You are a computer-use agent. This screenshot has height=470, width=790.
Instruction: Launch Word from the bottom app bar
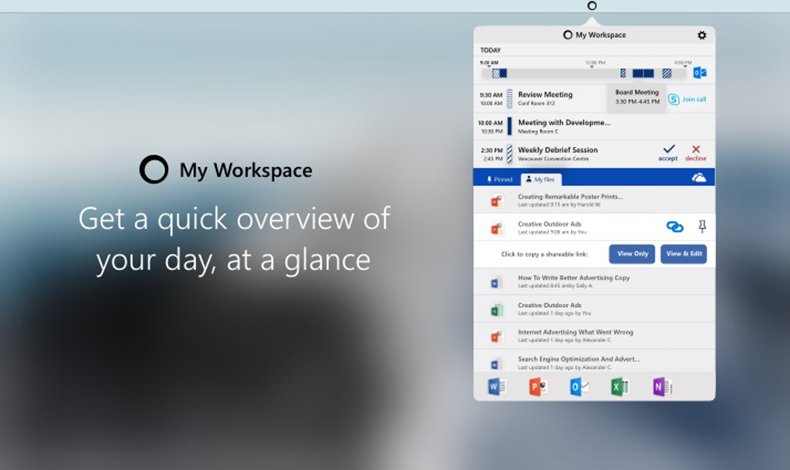click(495, 387)
